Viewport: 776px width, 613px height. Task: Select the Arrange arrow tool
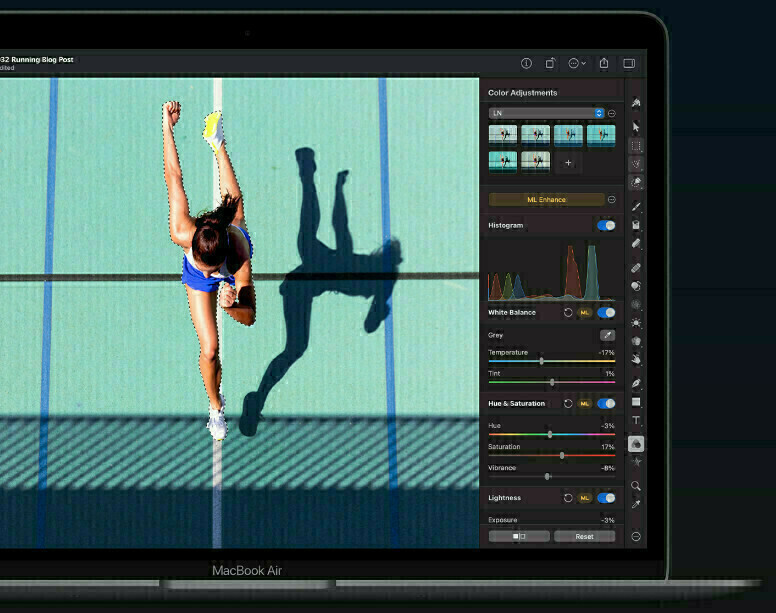[636, 127]
